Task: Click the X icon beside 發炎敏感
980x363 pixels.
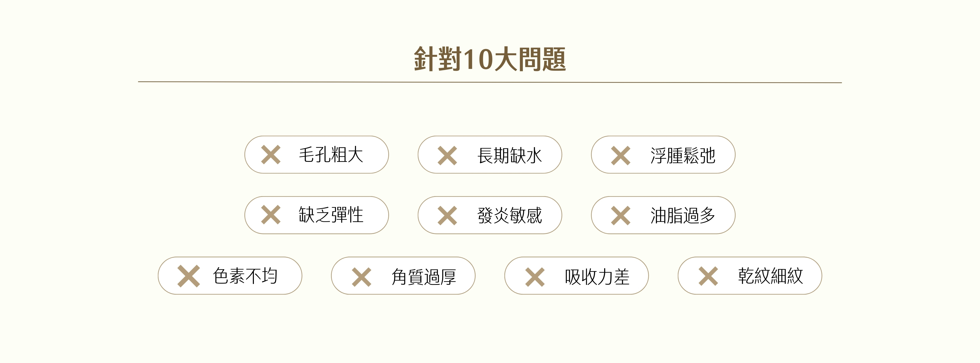Action: click(x=447, y=216)
